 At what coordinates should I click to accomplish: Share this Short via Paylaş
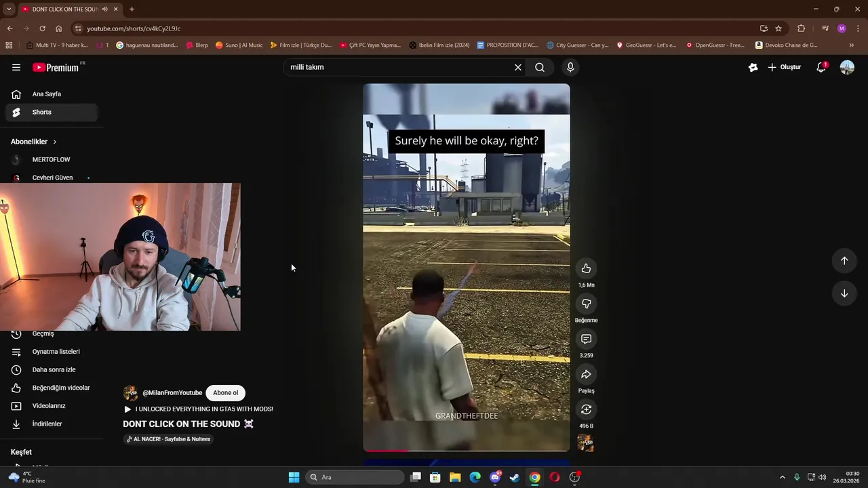click(x=586, y=374)
